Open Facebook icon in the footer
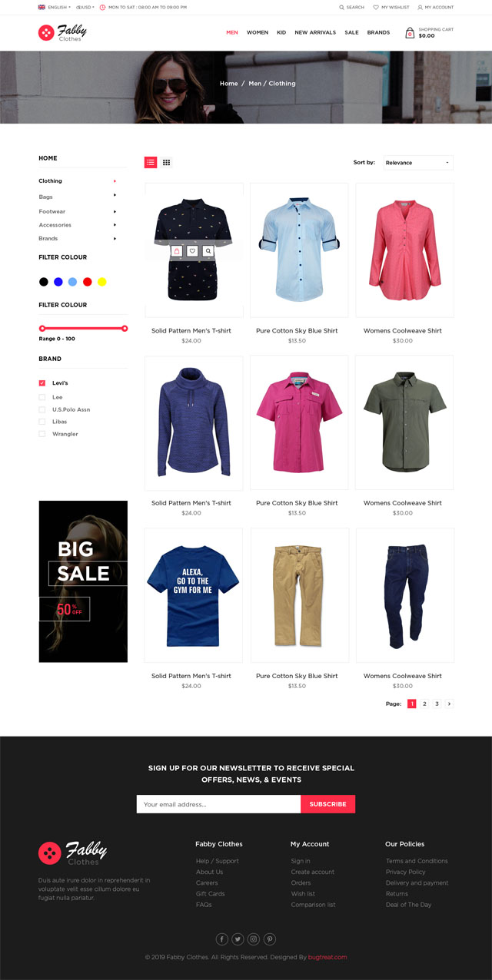Screen dimensions: 492x980 (x=221, y=939)
